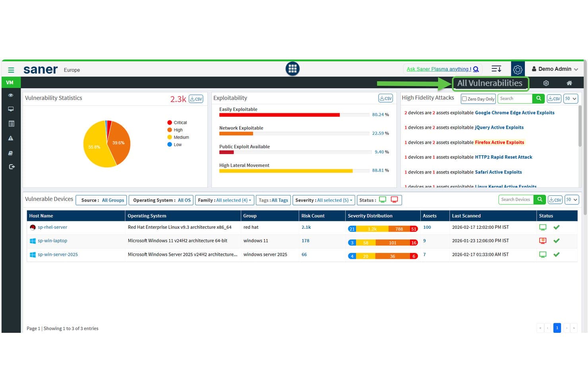Viewport: 588px width, 392px height.
Task: Select the VM module tab
Action: click(x=11, y=83)
